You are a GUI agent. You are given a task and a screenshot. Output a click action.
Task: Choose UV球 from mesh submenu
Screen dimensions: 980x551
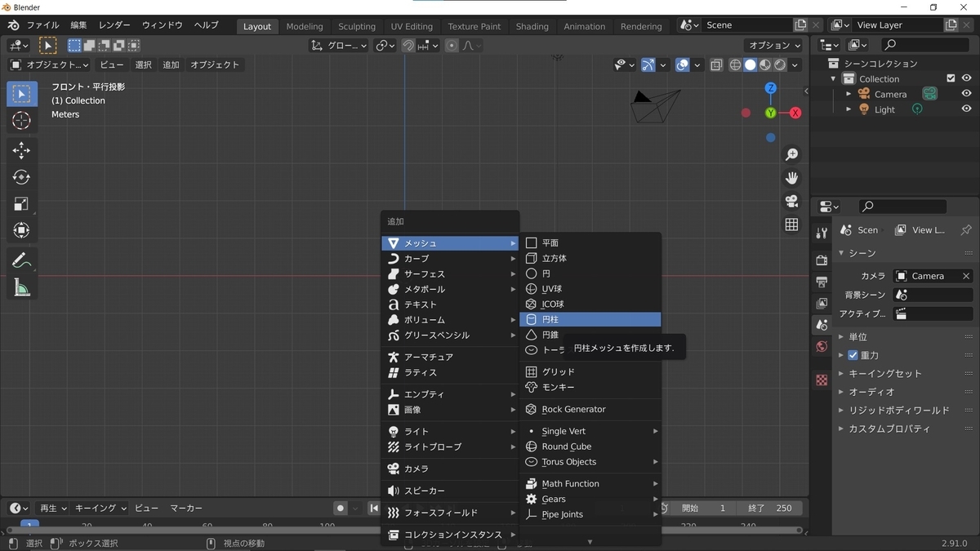(x=590, y=289)
